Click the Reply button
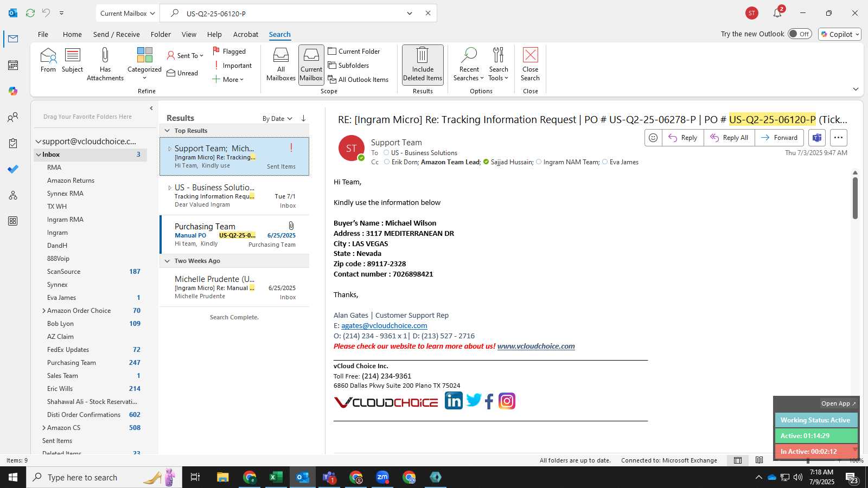 click(x=683, y=138)
